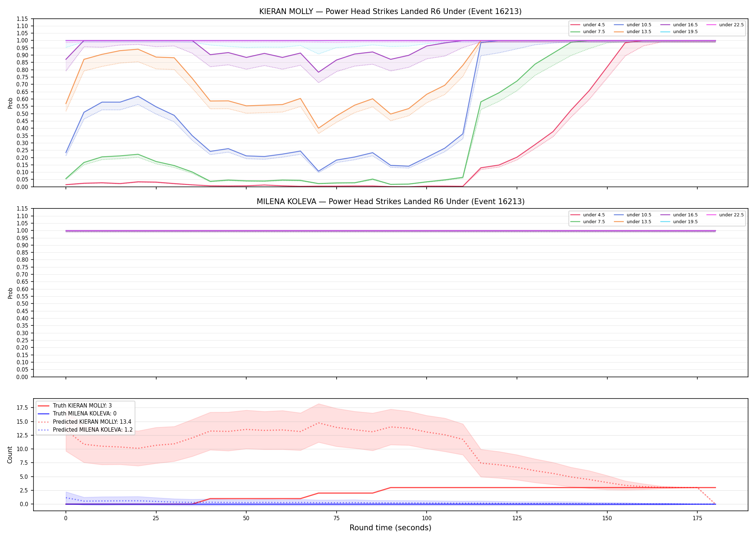Click the KIERAN MOLLY chart title

(x=390, y=12)
